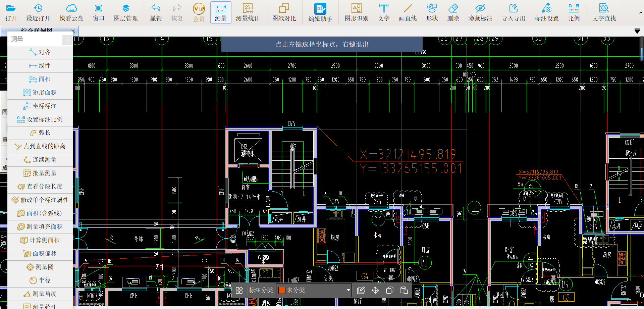644x309 pixels.
Task: Choose 矩形面积 rectangle area
Action: click(x=40, y=93)
